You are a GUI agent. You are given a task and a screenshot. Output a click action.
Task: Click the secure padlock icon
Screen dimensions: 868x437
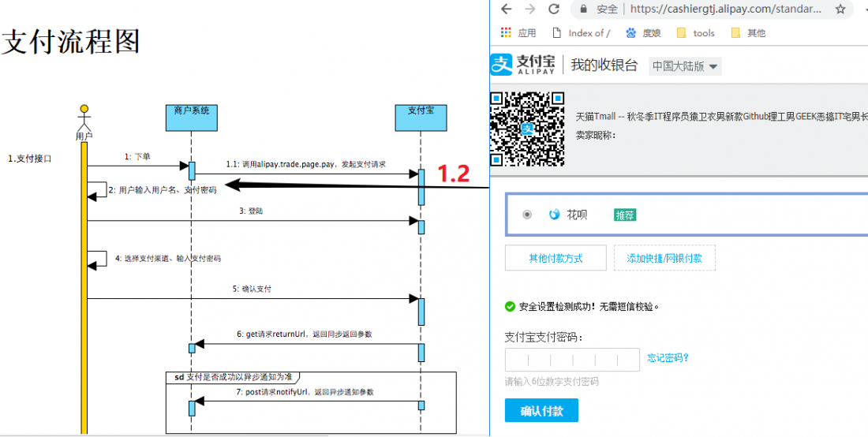tap(582, 9)
